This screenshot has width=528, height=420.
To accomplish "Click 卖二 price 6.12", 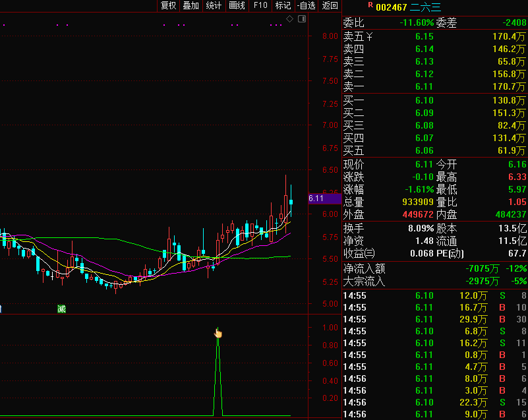I will pos(425,74).
